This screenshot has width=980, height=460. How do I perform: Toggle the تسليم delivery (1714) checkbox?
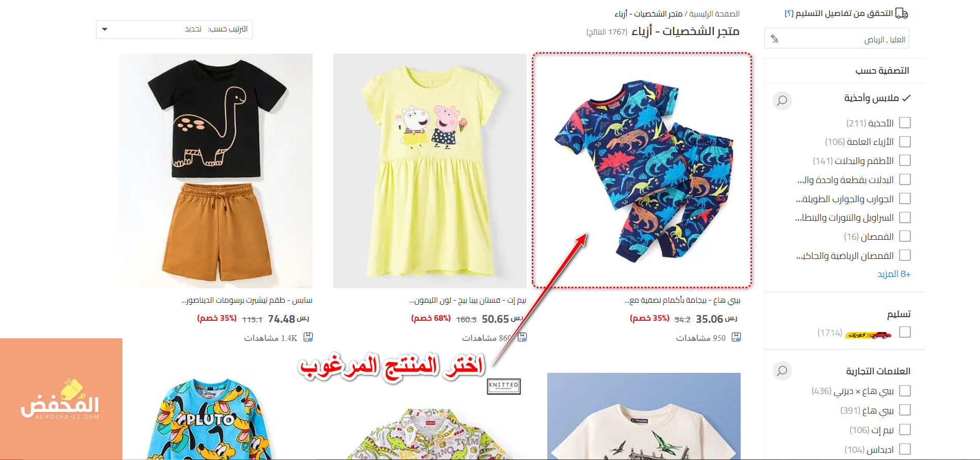tap(905, 332)
